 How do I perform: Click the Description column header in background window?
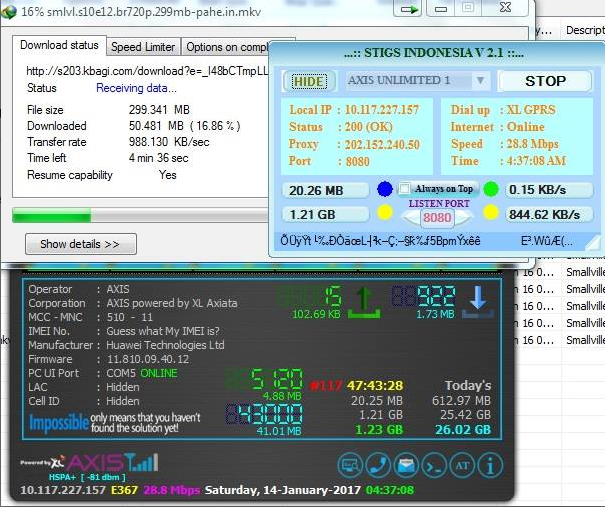[585, 30]
